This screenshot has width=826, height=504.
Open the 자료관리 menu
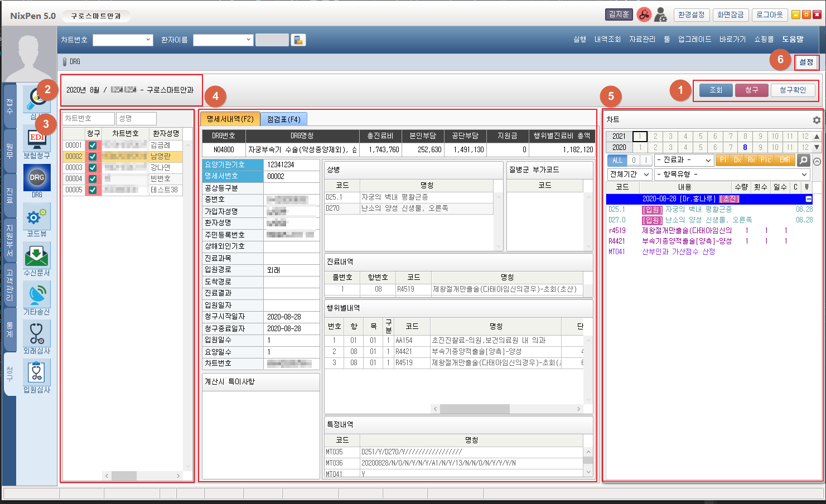pos(642,39)
